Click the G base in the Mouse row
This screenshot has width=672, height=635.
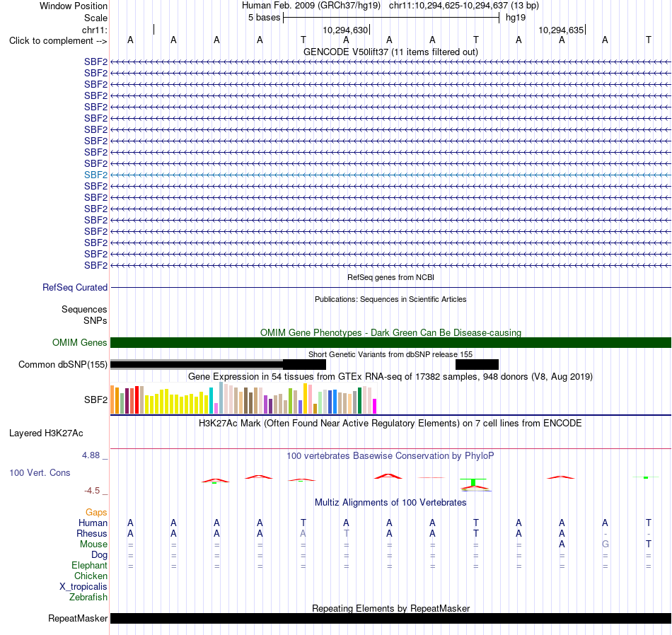point(605,544)
